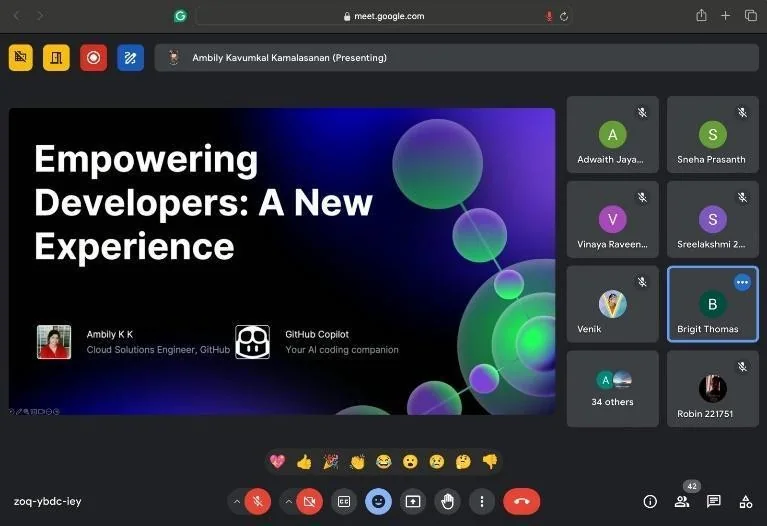
Task: Open options dots on Brigit Thomas tile
Action: click(x=742, y=282)
